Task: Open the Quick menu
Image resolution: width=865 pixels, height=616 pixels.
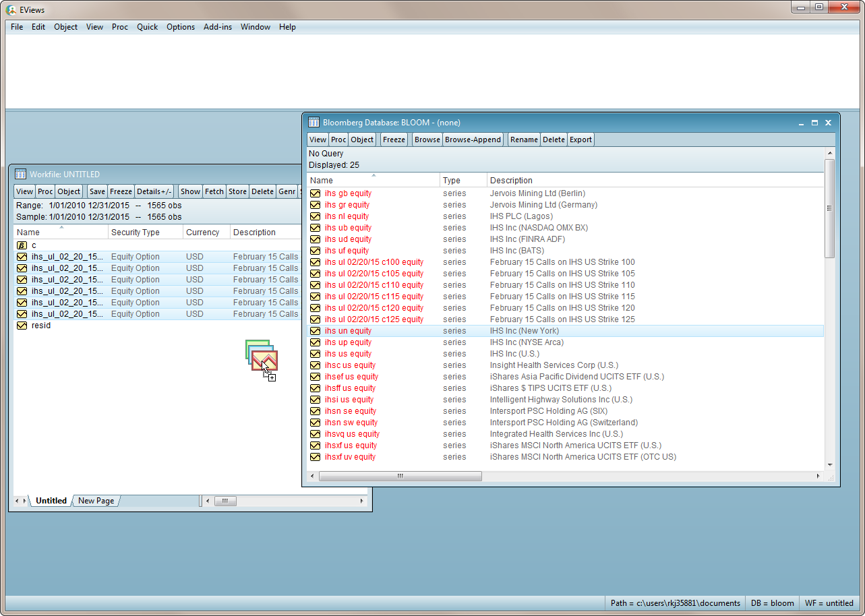Action: 147,27
